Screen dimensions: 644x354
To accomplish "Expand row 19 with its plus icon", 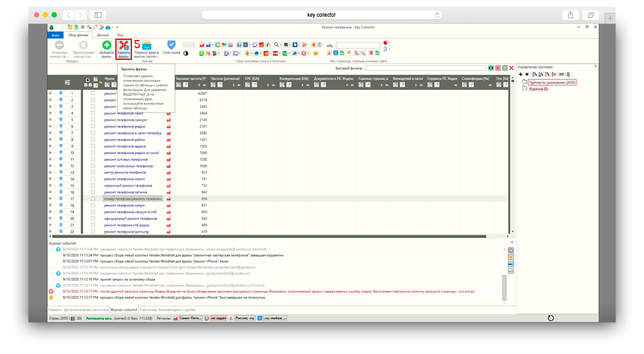I will [50, 212].
